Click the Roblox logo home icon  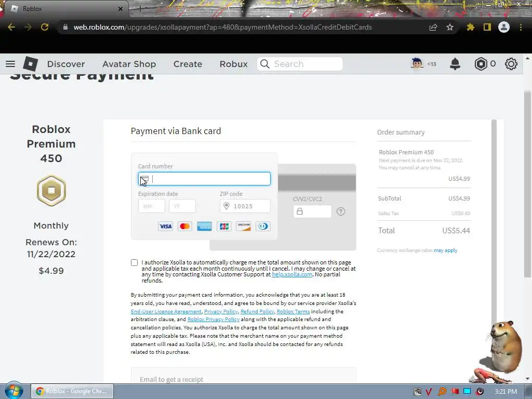[x=31, y=64]
